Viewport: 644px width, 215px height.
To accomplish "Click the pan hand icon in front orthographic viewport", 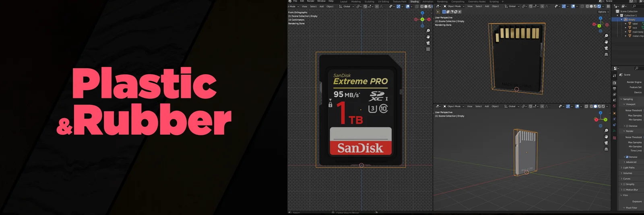I will [x=428, y=37].
